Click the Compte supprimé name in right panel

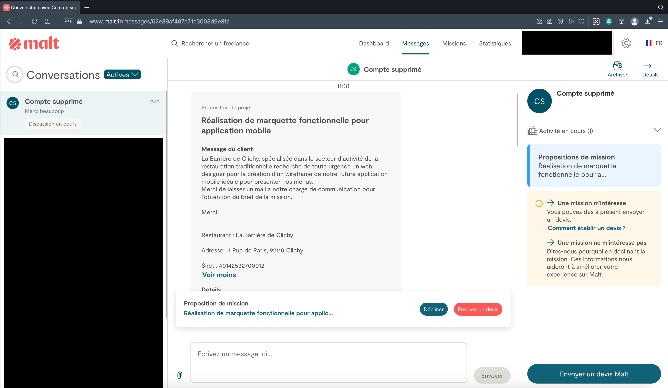(x=585, y=93)
